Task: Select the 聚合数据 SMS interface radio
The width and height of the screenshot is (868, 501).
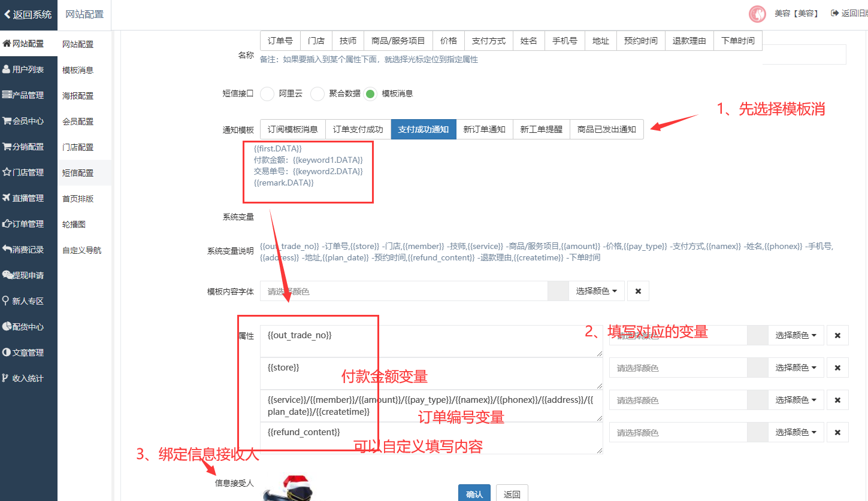Action: click(317, 94)
